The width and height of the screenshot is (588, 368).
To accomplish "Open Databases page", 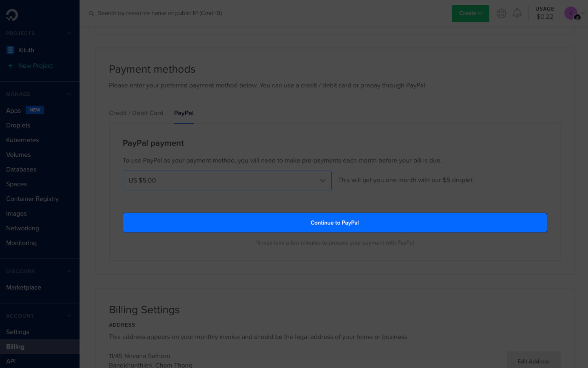I will (x=21, y=170).
